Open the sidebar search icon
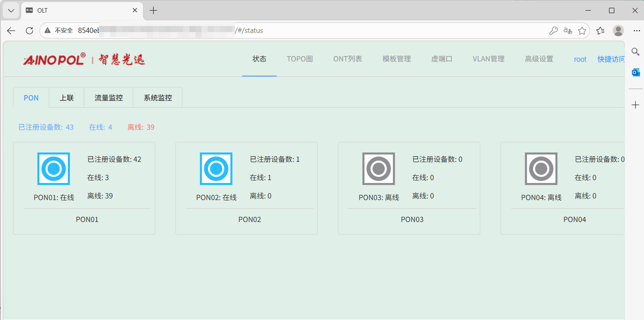This screenshot has width=644, height=320. pos(635,52)
